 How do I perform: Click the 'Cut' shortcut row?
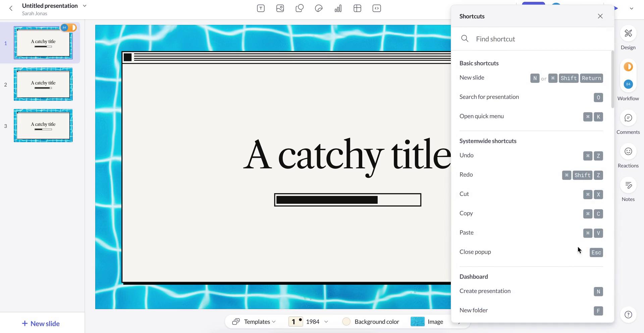(531, 194)
